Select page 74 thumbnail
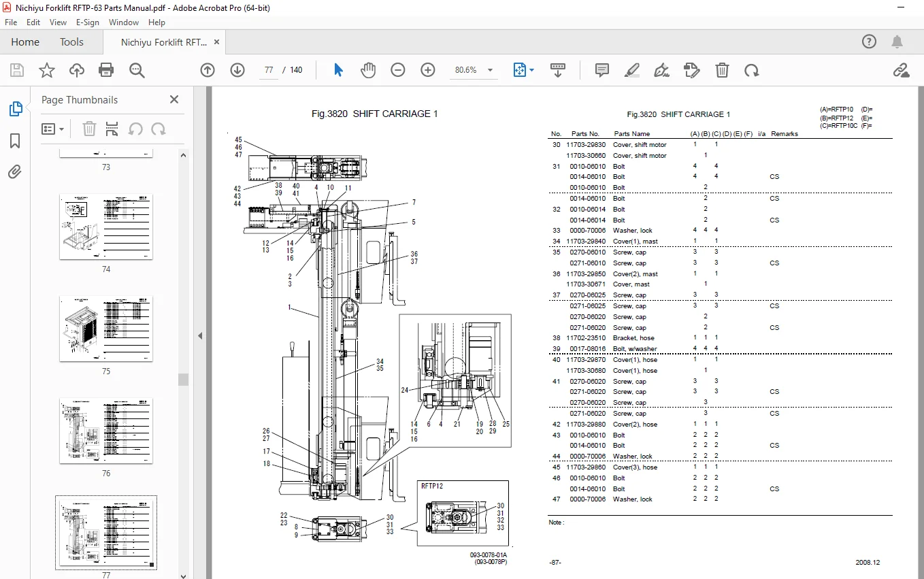Screen dimensions: 924x579 pos(106,227)
